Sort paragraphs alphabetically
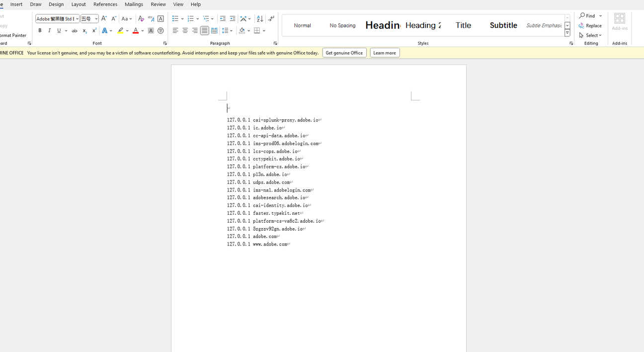This screenshot has height=352, width=644. 260,19
